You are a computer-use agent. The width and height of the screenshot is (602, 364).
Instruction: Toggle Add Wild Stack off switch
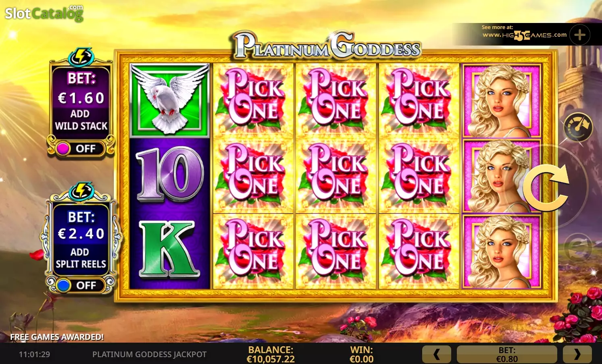(x=81, y=148)
